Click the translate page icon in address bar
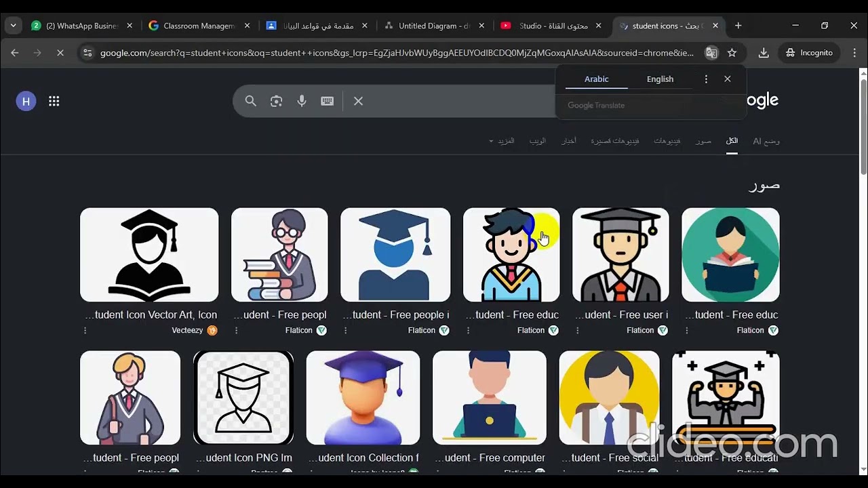Viewport: 868px width, 488px height. point(711,53)
